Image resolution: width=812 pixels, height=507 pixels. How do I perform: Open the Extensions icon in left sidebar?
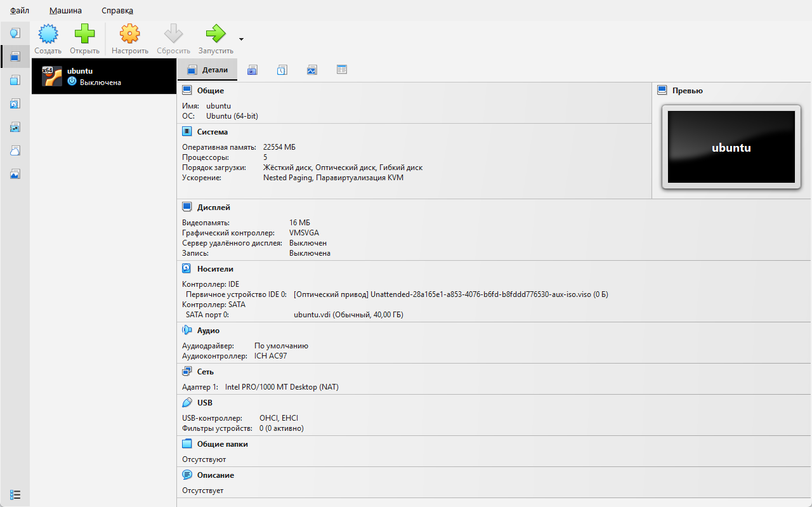point(15,80)
